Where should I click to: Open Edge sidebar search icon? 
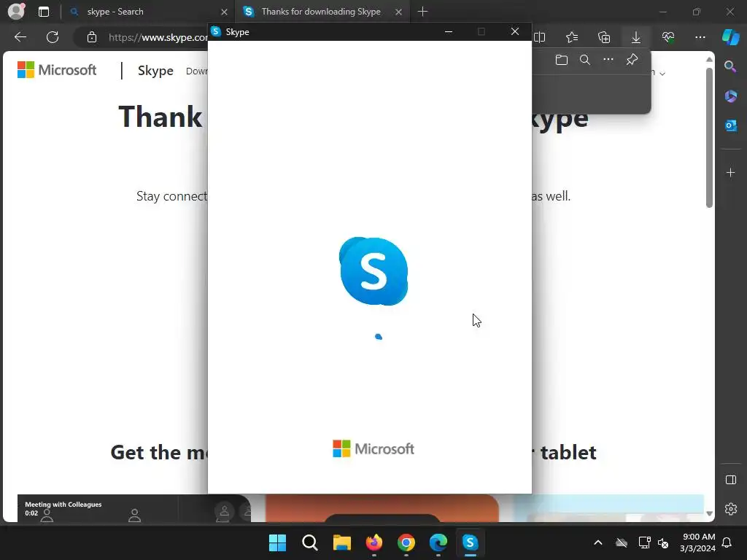coord(730,66)
